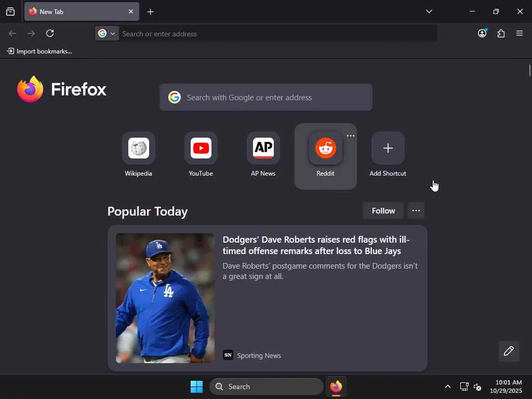Follow the Popular Today section
Image resolution: width=532 pixels, height=399 pixels.
(383, 211)
